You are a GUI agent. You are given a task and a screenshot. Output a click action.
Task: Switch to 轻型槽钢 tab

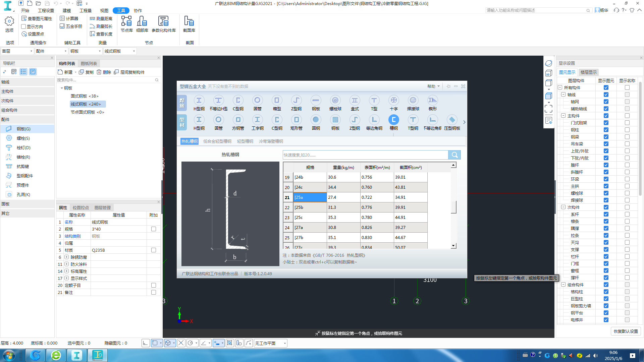(245, 141)
